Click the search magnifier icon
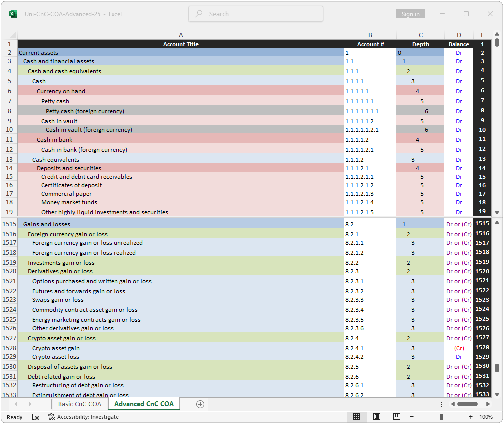Image resolution: width=504 pixels, height=424 pixels. click(x=199, y=14)
